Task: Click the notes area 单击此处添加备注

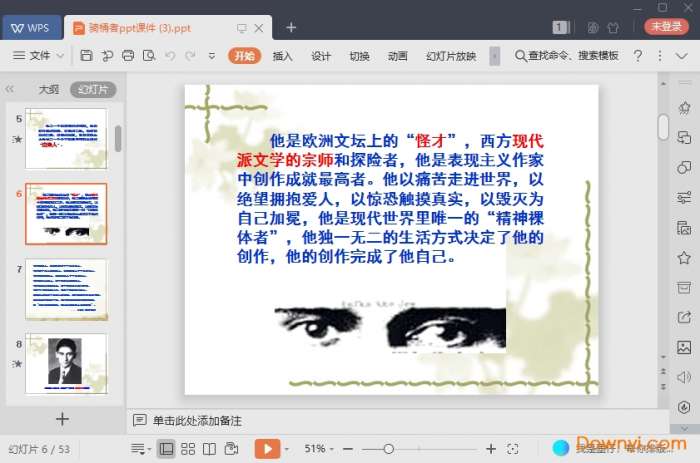Action: pyautogui.click(x=197, y=421)
